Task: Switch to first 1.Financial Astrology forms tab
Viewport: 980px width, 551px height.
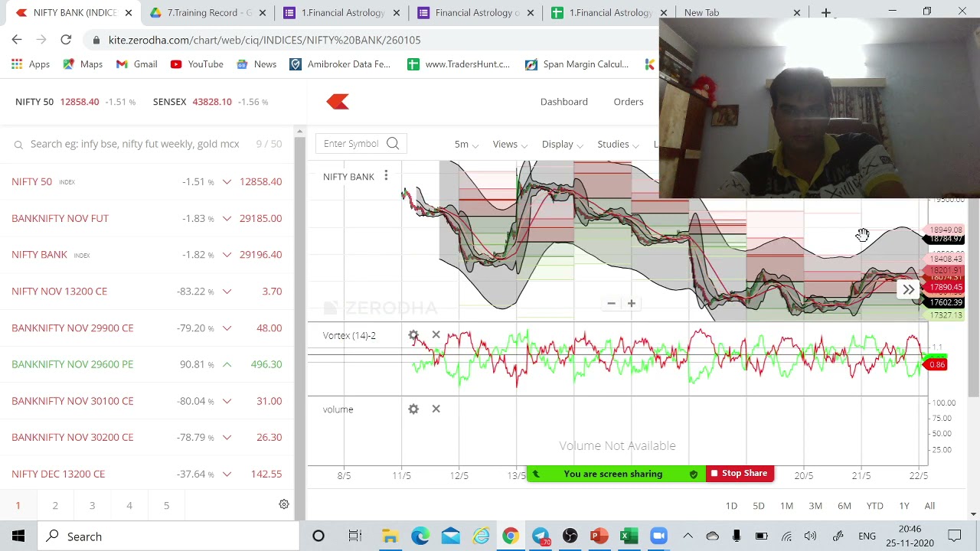Action: 337,13
